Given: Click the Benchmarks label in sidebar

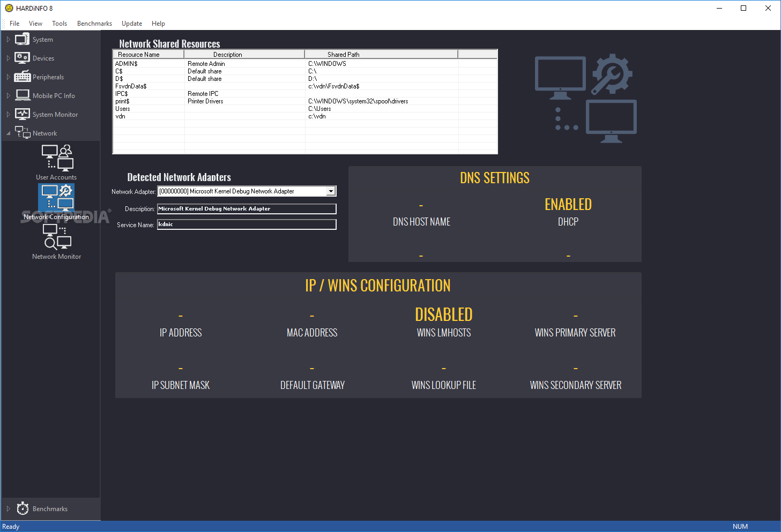Looking at the screenshot, I should click(50, 509).
